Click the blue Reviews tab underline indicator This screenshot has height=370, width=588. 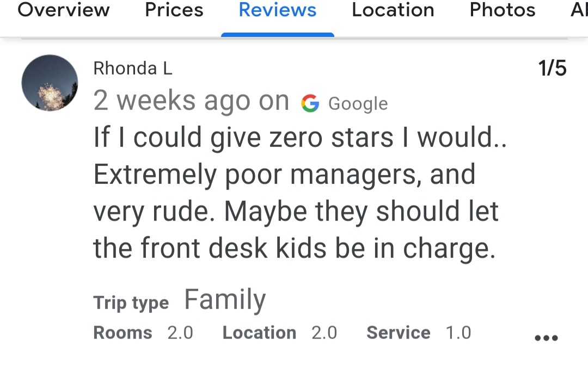(x=277, y=34)
